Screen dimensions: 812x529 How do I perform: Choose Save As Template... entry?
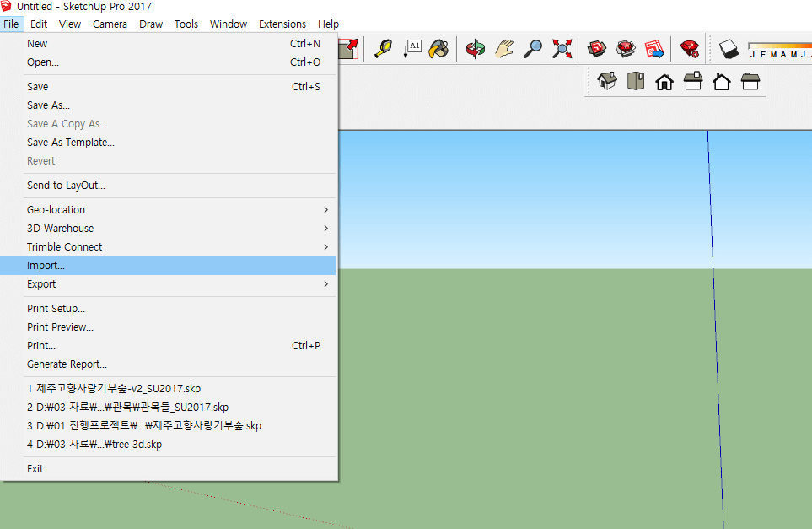point(168,143)
